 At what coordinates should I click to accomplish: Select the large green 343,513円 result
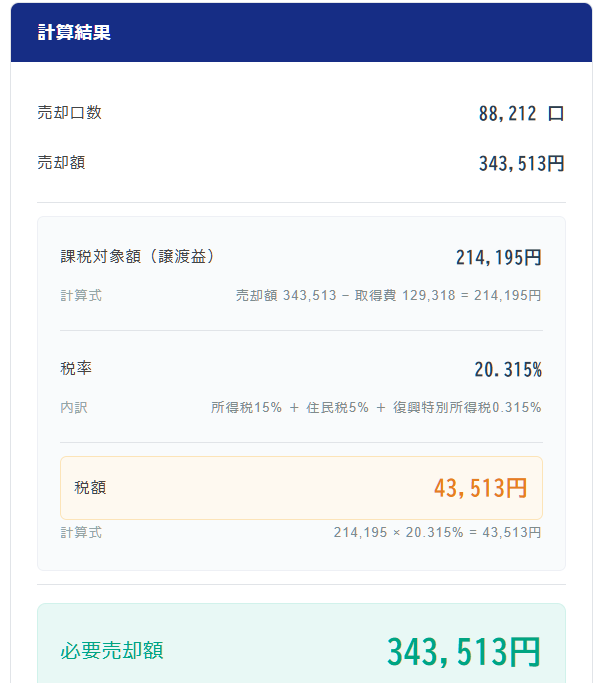point(463,652)
